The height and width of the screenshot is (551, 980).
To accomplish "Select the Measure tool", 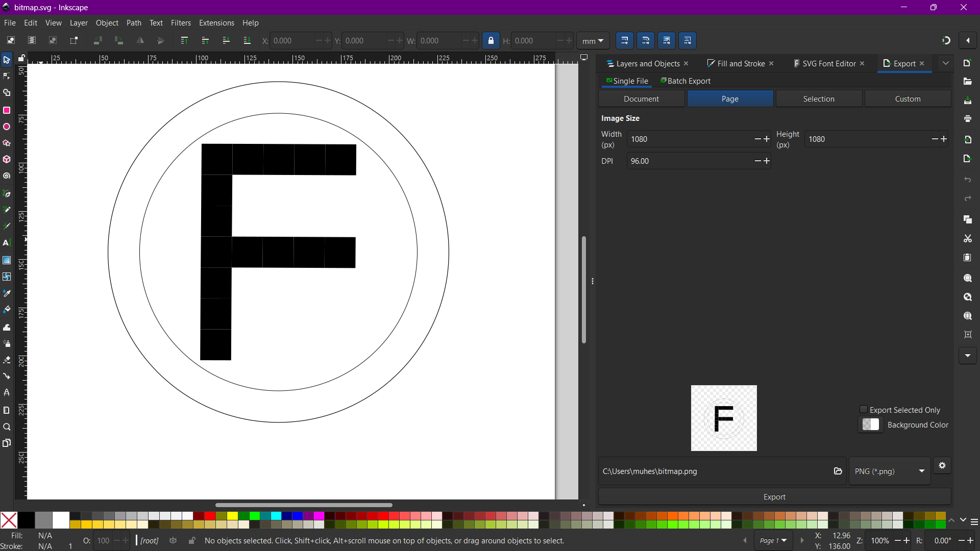I will tap(7, 410).
